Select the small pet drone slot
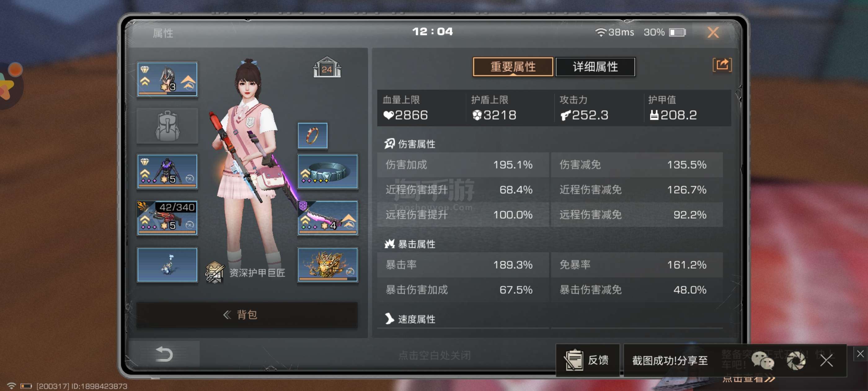The height and width of the screenshot is (391, 868). (x=167, y=265)
